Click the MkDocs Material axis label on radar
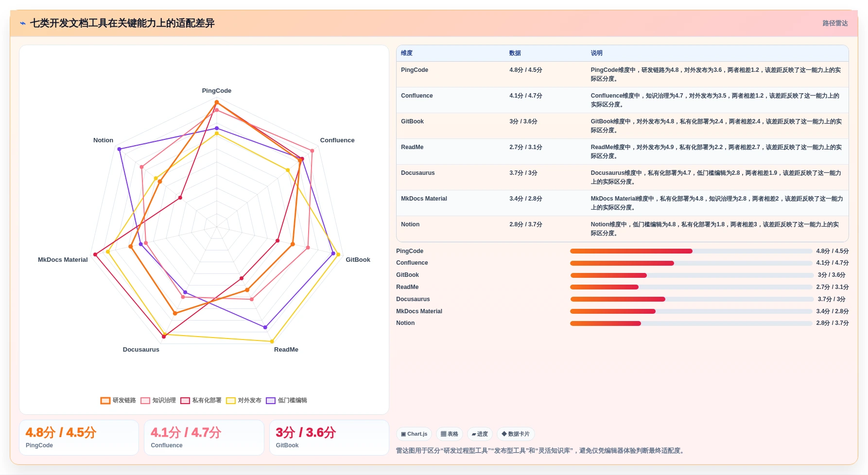Viewport: 868px width, 475px height. 63,260
